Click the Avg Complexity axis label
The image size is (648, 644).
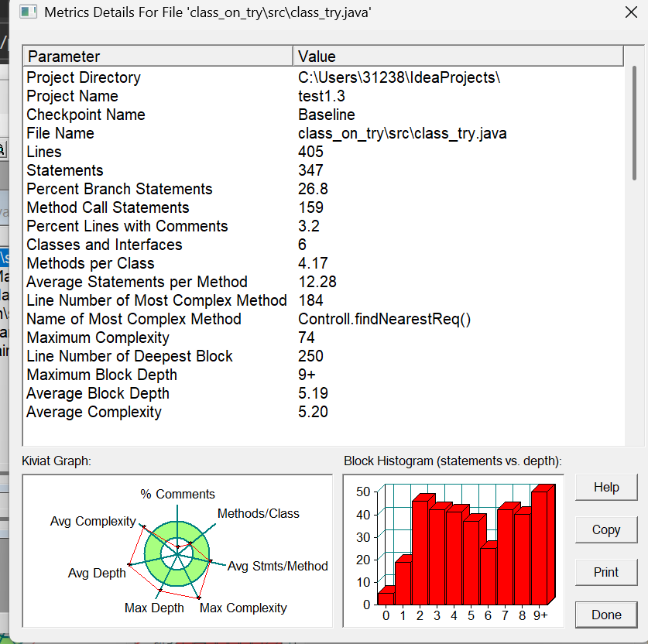pyautogui.click(x=93, y=521)
